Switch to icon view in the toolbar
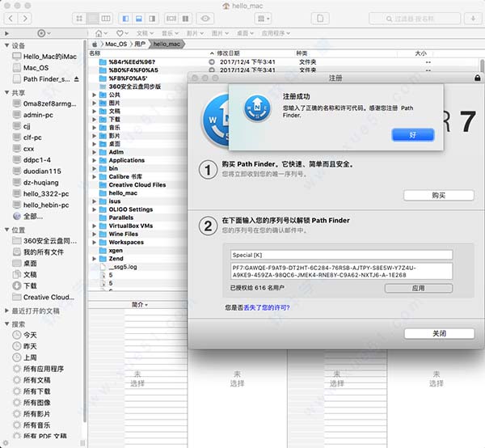 coord(79,19)
